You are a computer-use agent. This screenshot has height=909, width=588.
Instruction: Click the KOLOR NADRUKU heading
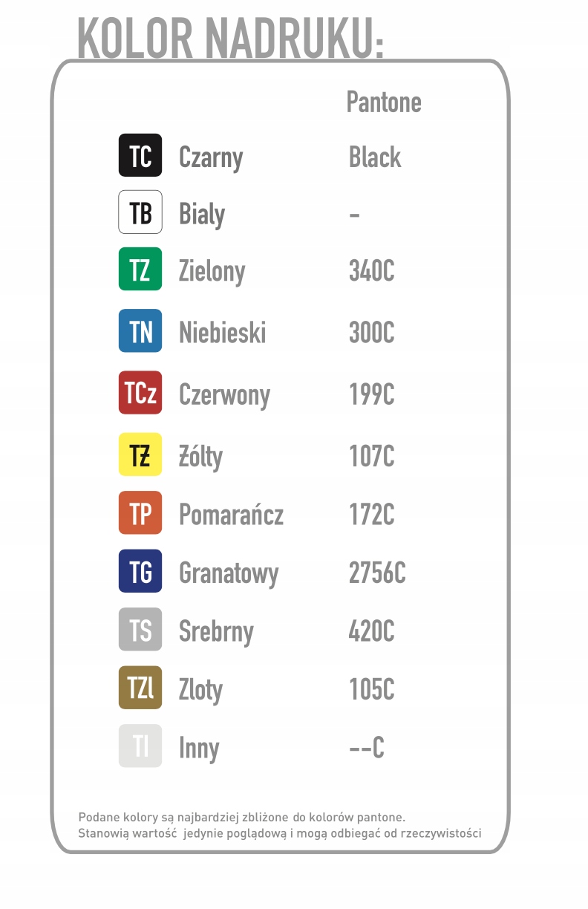click(230, 37)
